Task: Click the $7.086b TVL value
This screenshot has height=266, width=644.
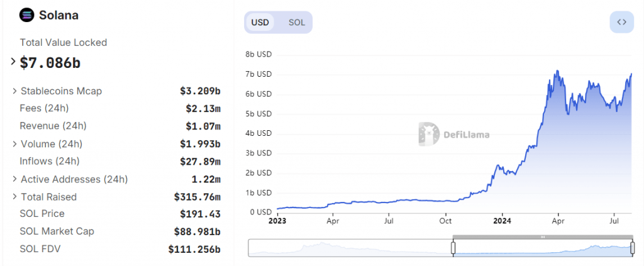Action: coord(50,62)
